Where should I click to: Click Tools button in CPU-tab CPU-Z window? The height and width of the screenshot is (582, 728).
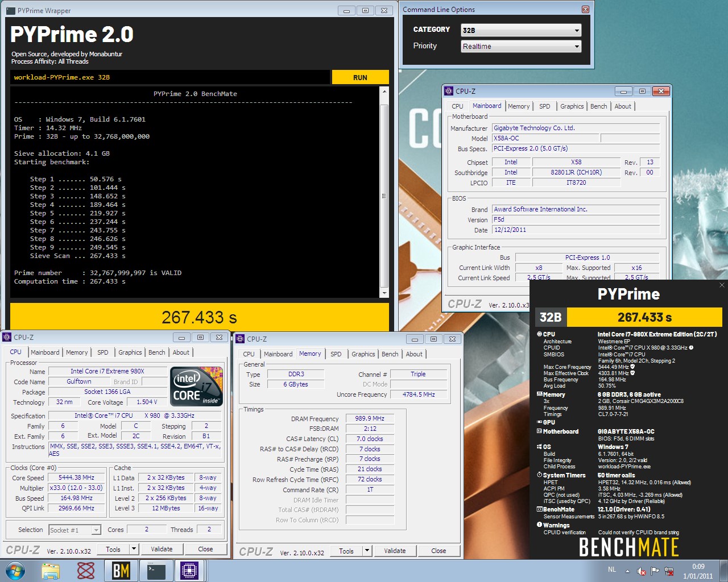pos(113,549)
